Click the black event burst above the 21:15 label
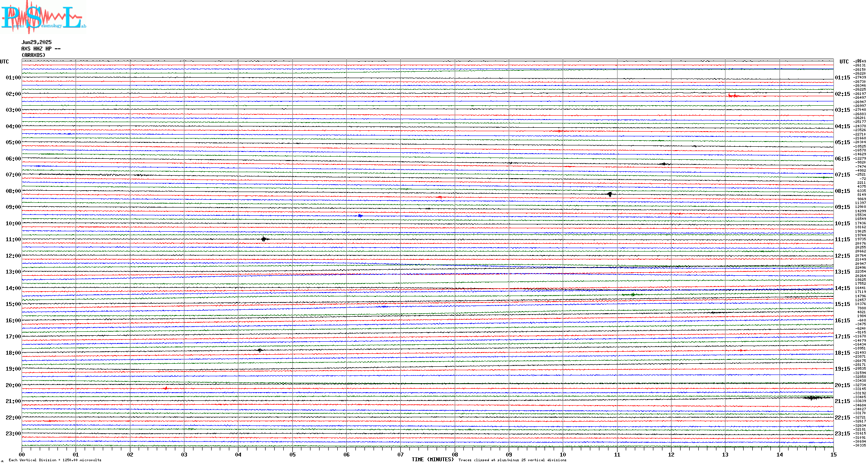This screenshot has width=868, height=466. [x=813, y=397]
